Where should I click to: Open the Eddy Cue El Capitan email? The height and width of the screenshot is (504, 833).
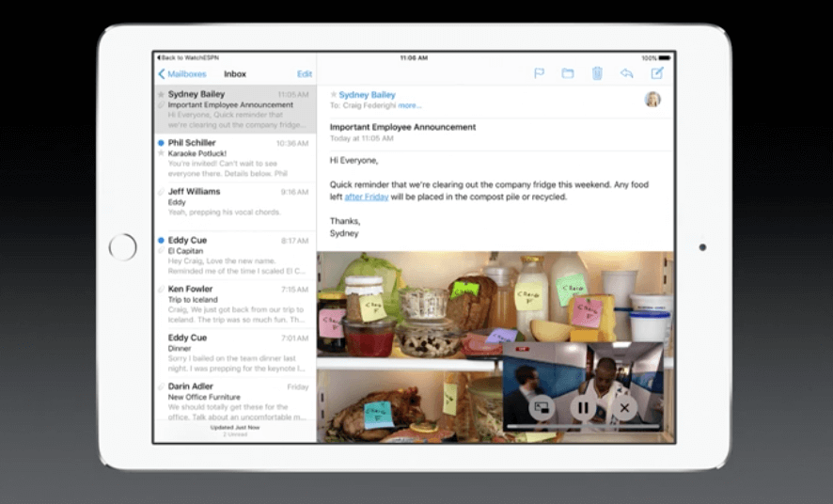pos(235,255)
